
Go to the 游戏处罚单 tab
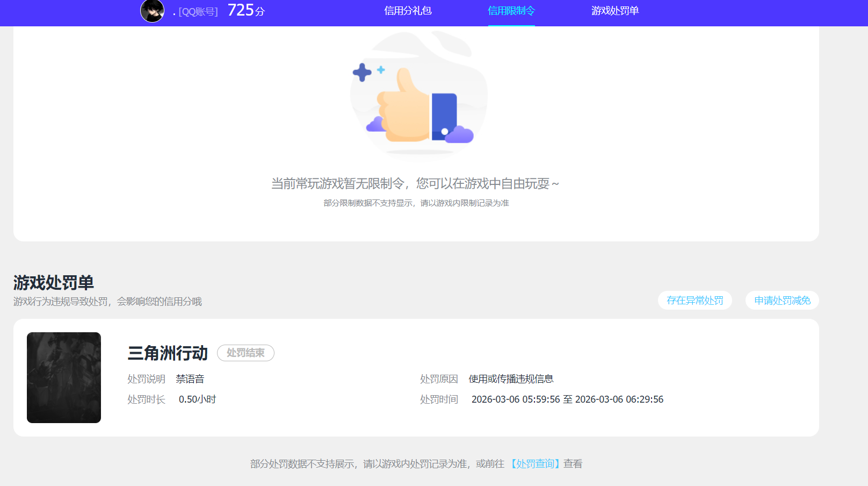coord(615,11)
